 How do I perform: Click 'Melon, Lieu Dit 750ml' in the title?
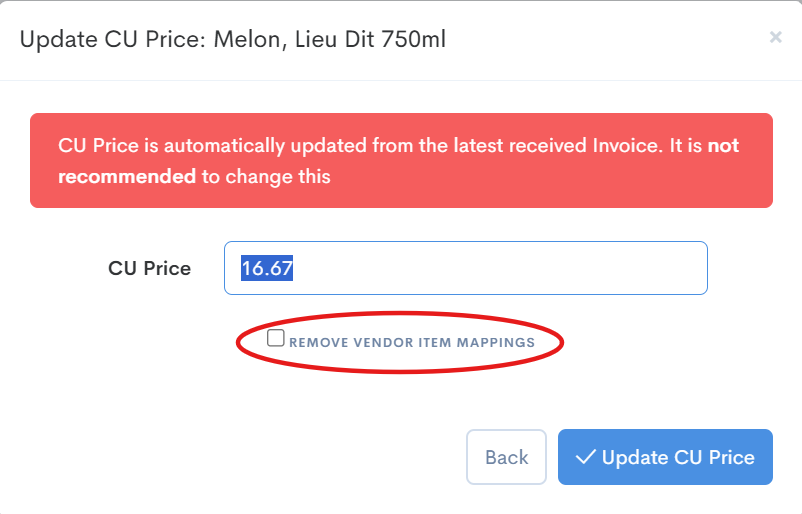click(330, 40)
